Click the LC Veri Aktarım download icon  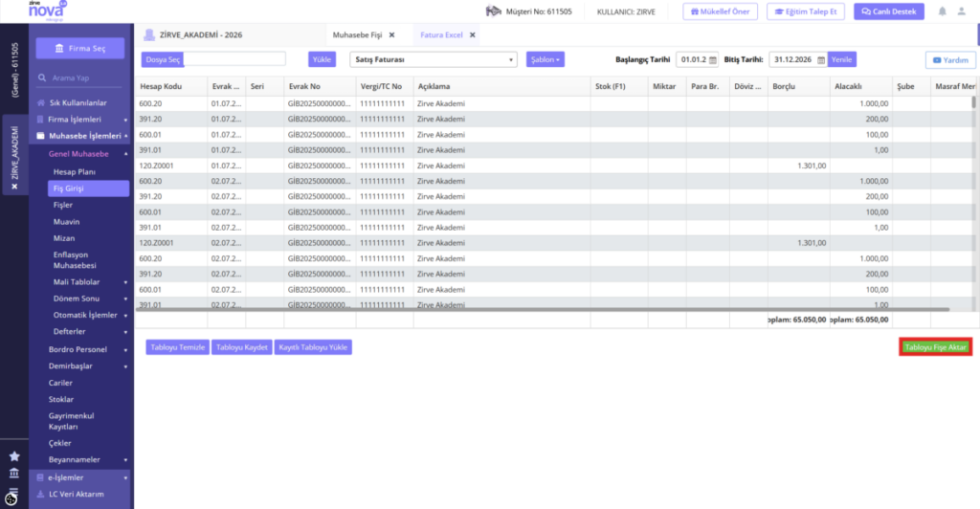[40, 494]
